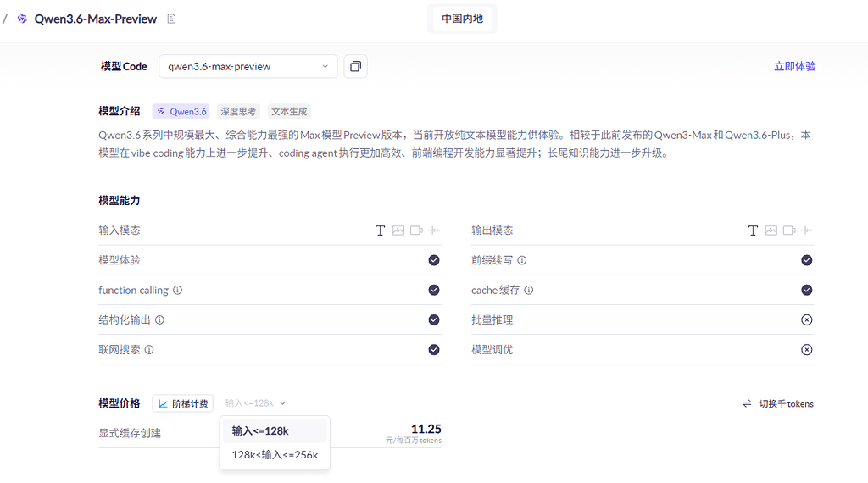The width and height of the screenshot is (868, 483).
Task: Click the 模型 Code label
Action: (124, 66)
